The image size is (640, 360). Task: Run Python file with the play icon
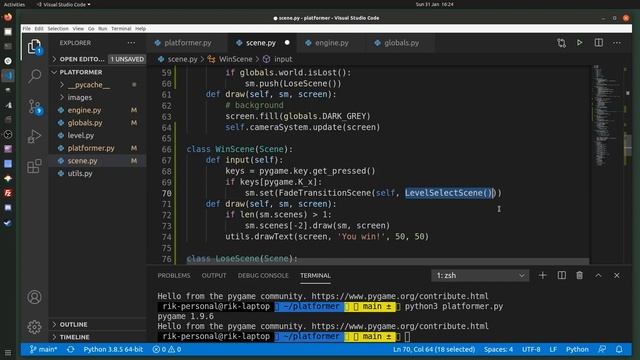click(580, 43)
